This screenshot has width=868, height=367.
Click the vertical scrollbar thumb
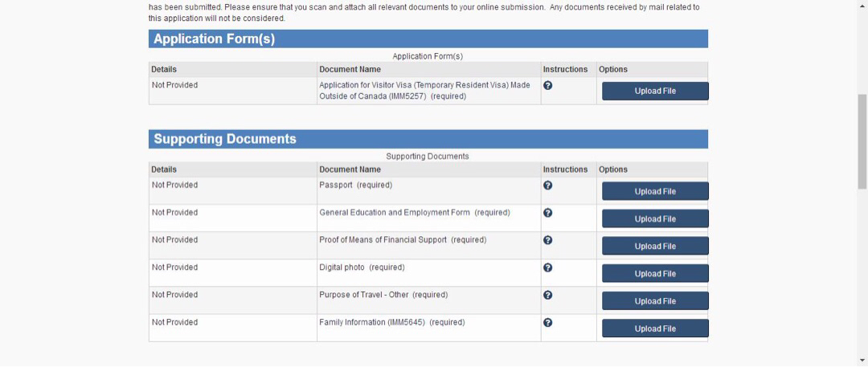pyautogui.click(x=862, y=141)
